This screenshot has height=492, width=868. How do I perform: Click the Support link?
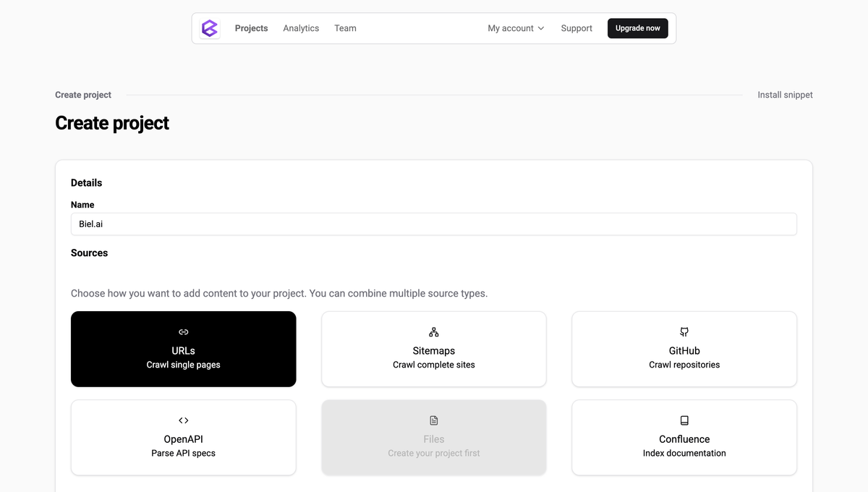coord(576,28)
